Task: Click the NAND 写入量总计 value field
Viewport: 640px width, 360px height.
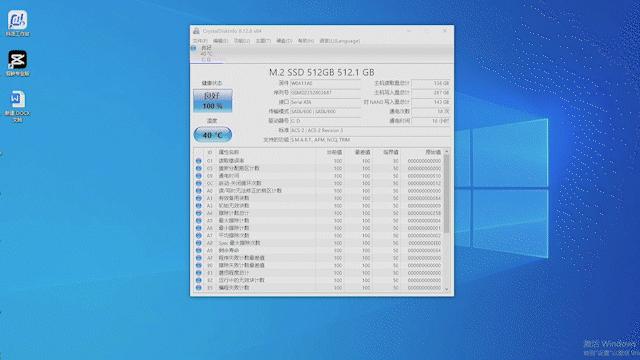Action: click(x=431, y=102)
